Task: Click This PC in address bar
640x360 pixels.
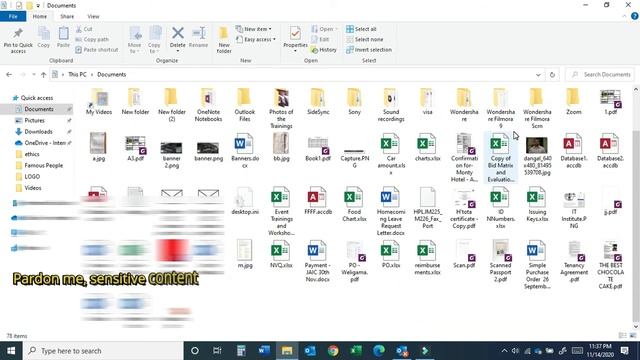Action: pyautogui.click(x=77, y=75)
